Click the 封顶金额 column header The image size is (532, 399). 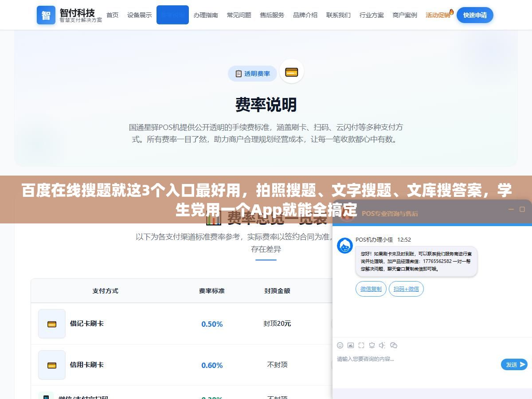coord(277,291)
